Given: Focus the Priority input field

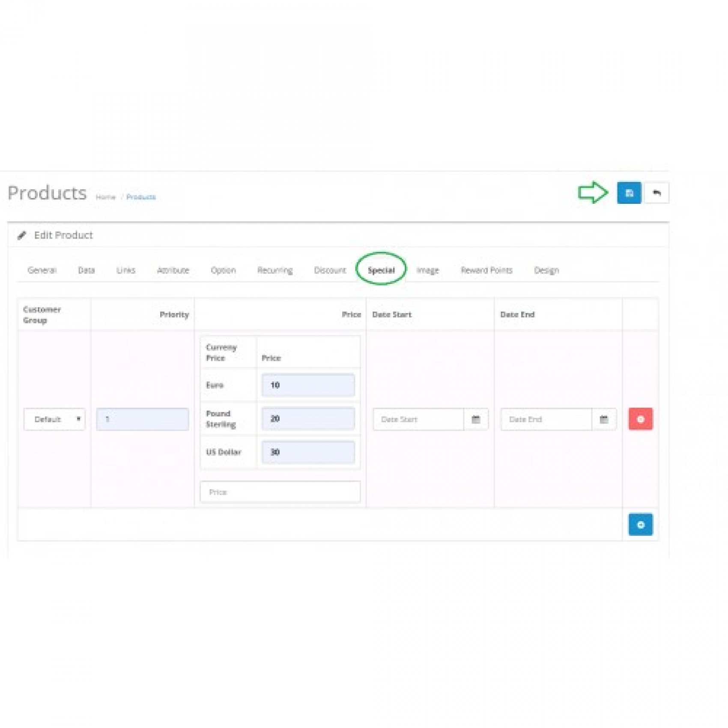Looking at the screenshot, I should click(143, 419).
